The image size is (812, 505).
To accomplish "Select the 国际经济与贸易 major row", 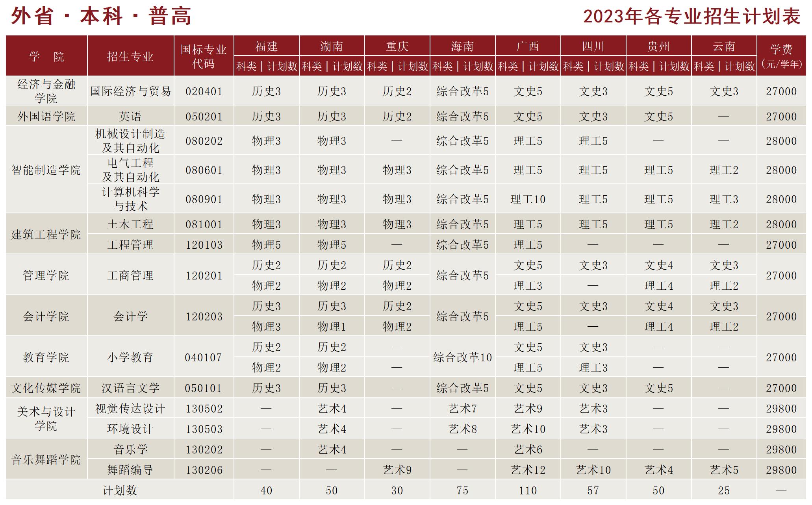I will coord(130,91).
